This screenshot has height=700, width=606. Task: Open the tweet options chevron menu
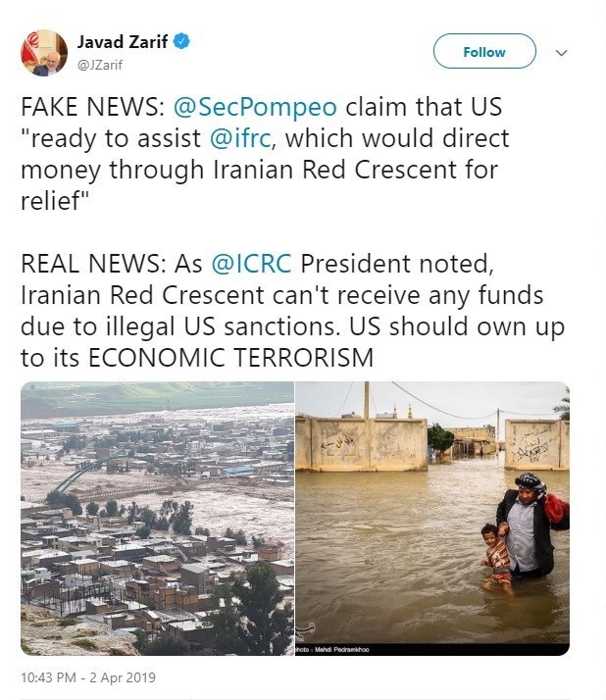[561, 53]
